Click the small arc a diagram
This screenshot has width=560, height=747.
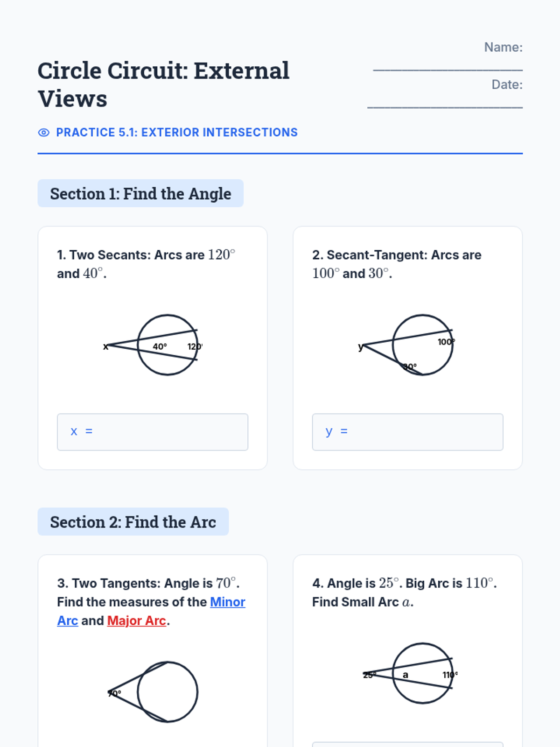pos(407,673)
